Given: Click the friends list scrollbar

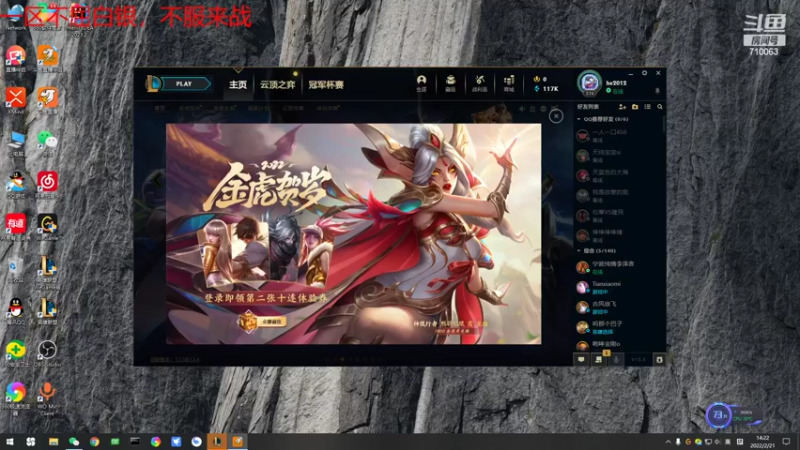Looking at the screenshot, I should point(664,123).
